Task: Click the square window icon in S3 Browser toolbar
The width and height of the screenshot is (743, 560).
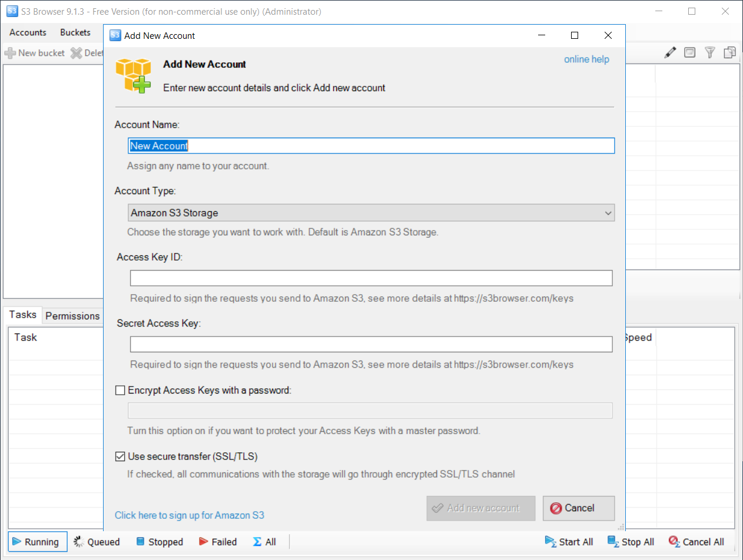Action: (689, 52)
